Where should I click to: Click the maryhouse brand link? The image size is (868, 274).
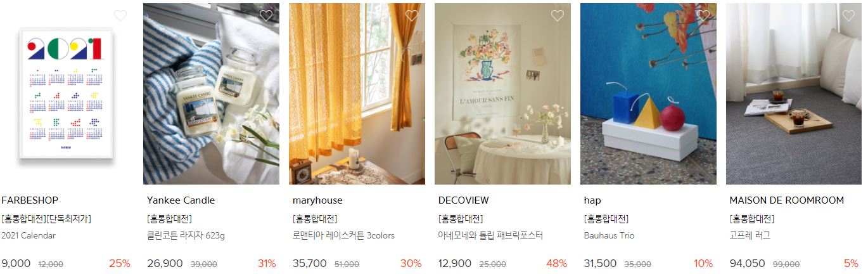coord(317,200)
